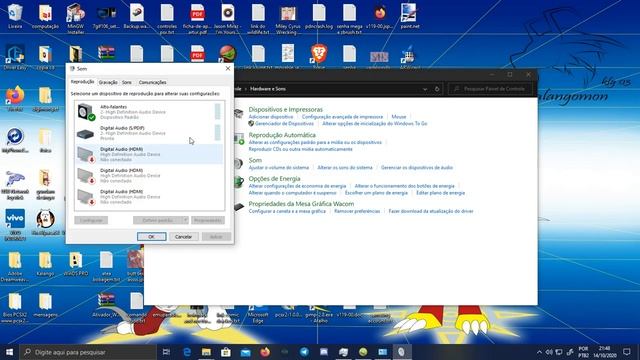Click the Aplicar button
The height and width of the screenshot is (360, 640).
[216, 237]
